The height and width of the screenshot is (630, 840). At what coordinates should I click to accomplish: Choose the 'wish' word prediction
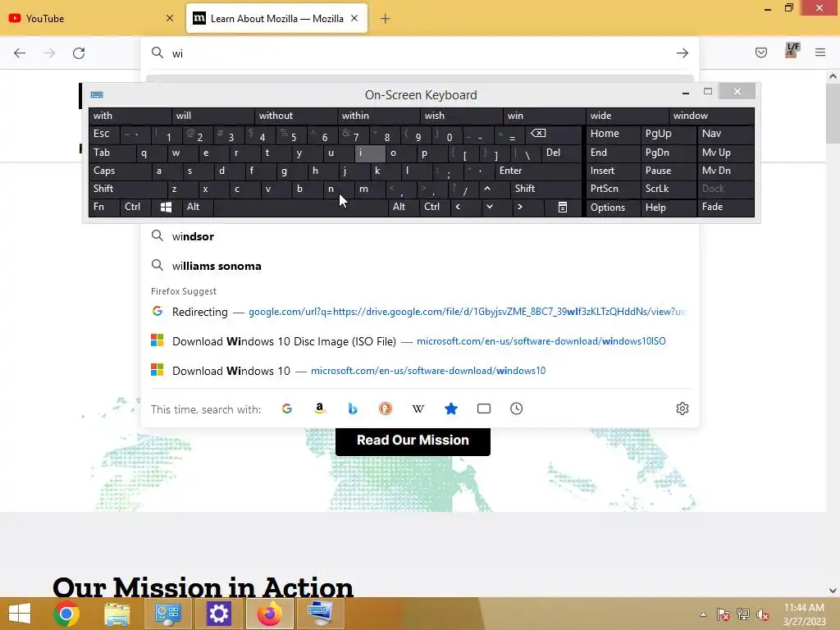[x=461, y=116]
